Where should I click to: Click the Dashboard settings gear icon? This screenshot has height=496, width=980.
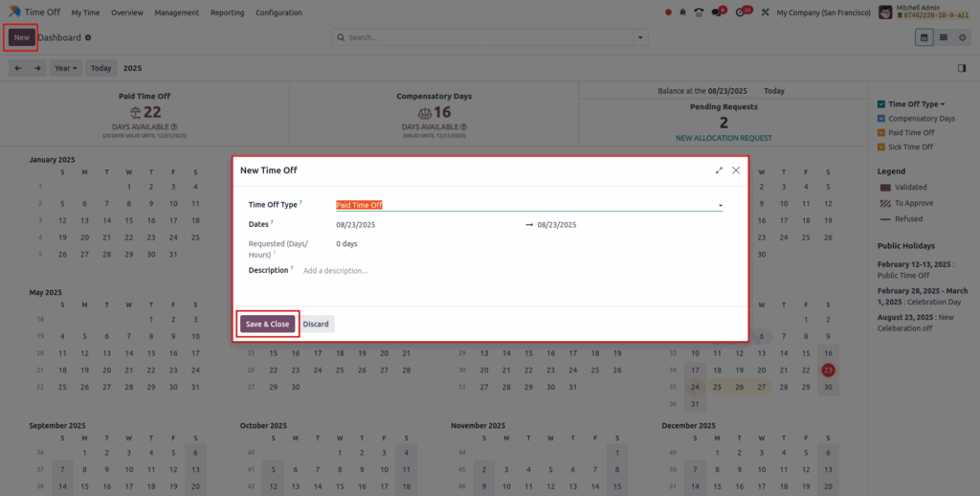88,37
